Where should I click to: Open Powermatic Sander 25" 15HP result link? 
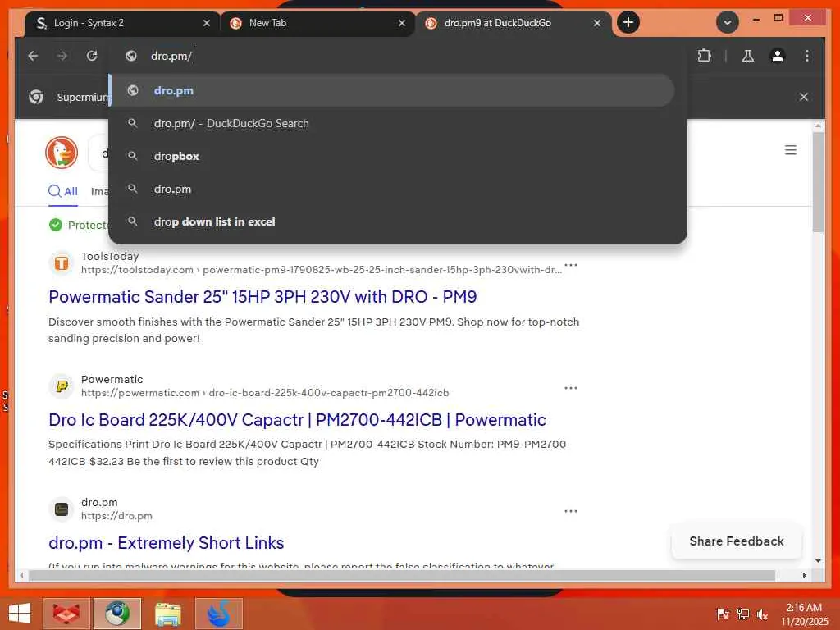coord(262,297)
